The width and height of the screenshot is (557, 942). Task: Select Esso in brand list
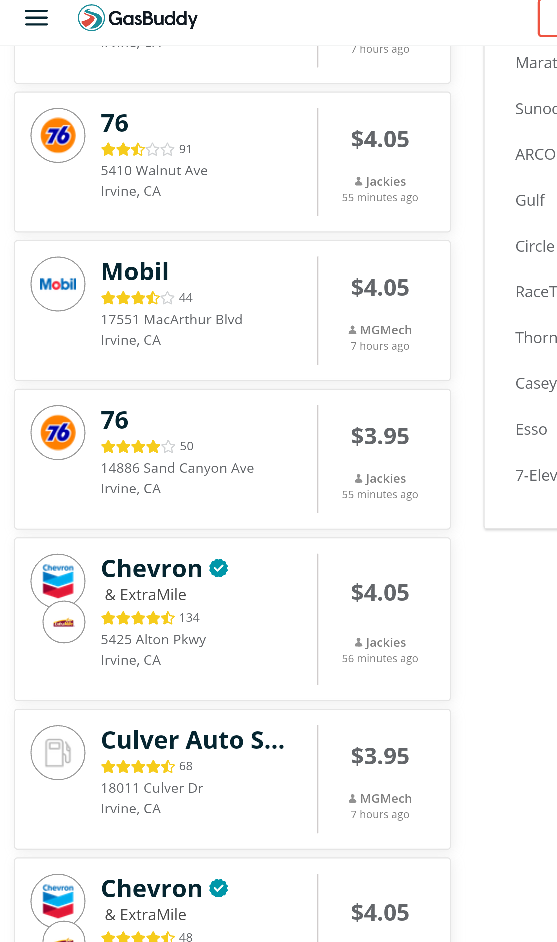tap(531, 430)
